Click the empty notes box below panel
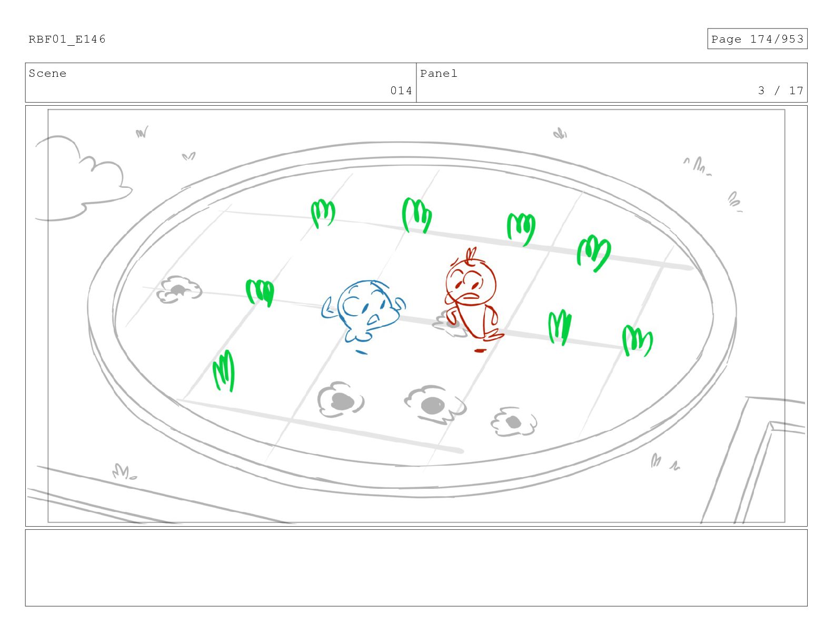The width and height of the screenshot is (834, 644). pos(416,568)
